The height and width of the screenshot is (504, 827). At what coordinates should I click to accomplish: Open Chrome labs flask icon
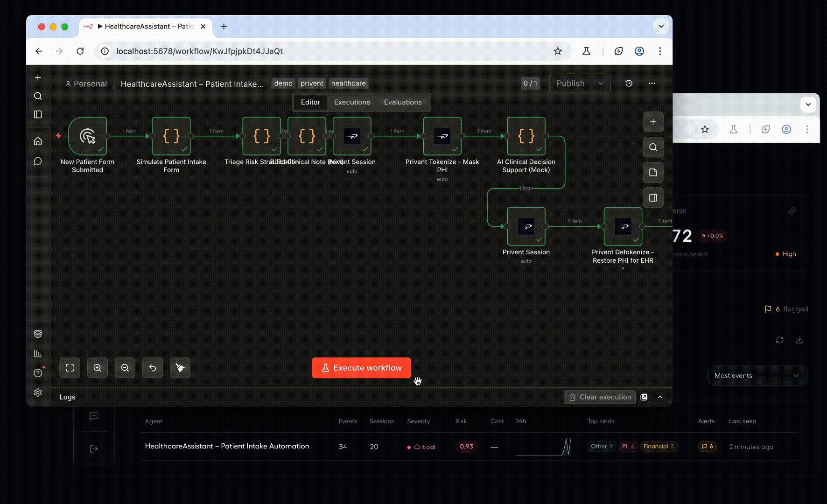pos(587,51)
